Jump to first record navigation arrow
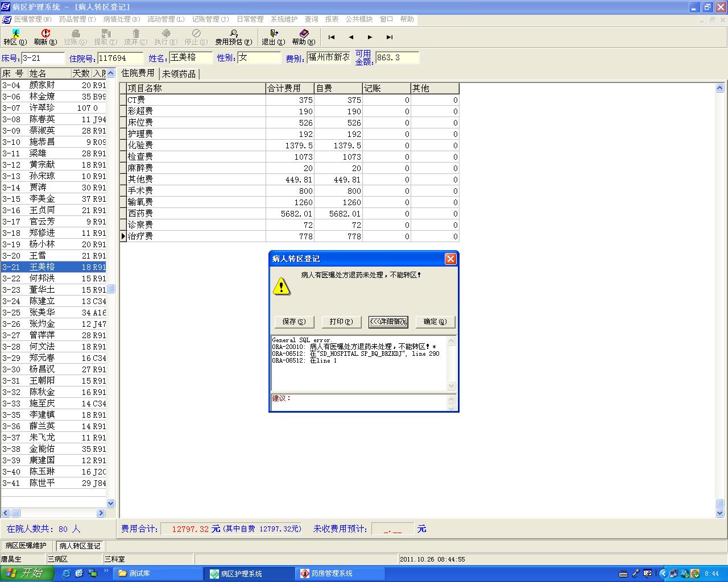 tap(332, 38)
